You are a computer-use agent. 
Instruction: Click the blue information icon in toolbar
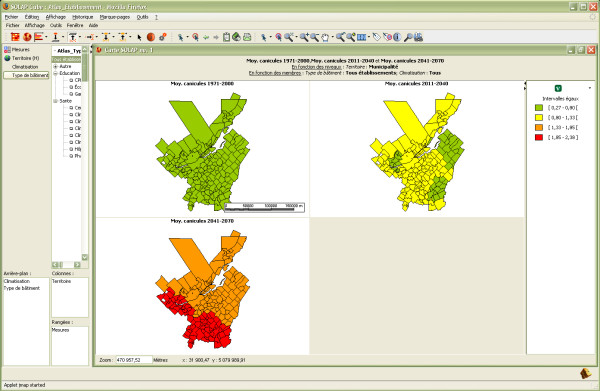397,37
